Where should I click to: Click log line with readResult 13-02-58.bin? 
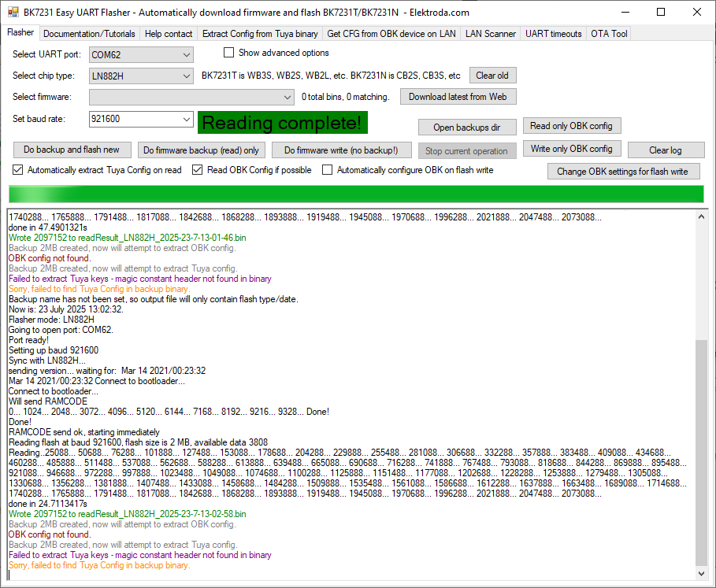pos(128,514)
